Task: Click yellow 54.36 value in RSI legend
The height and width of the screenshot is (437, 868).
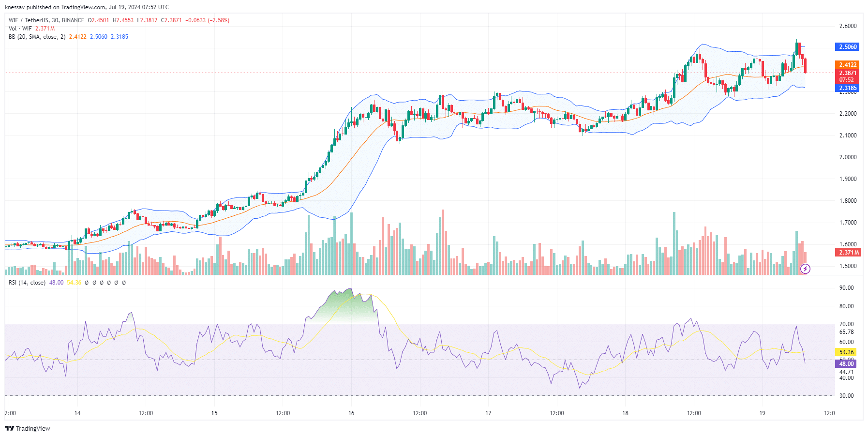Action: (x=74, y=283)
